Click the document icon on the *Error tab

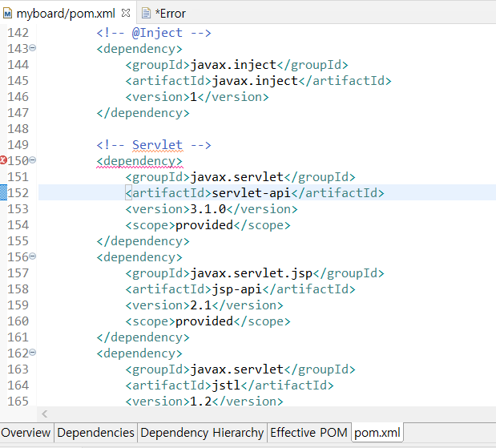[145, 13]
